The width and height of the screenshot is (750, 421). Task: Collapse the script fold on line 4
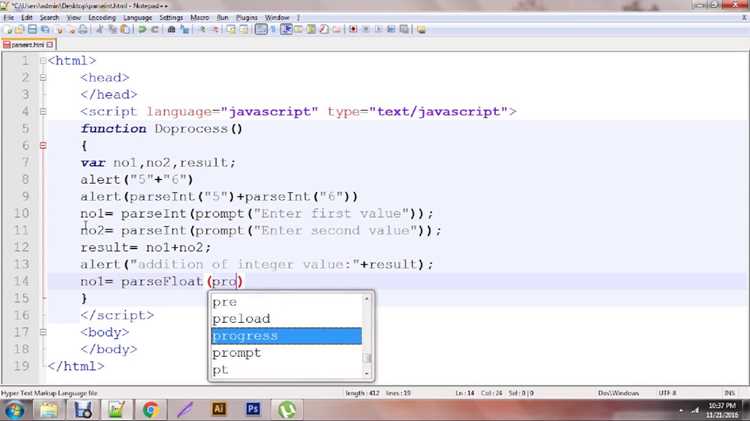(43, 111)
